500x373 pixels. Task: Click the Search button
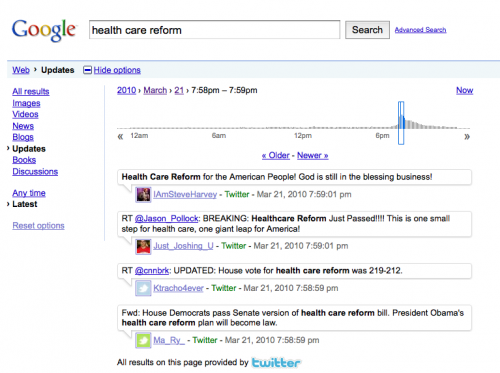click(367, 30)
